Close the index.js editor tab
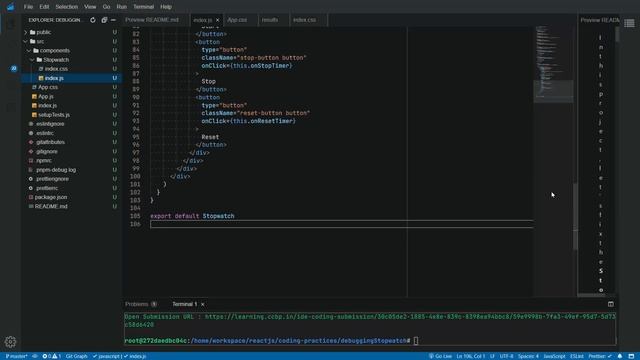Image resolution: width=640 pixels, height=360 pixels. [218, 20]
